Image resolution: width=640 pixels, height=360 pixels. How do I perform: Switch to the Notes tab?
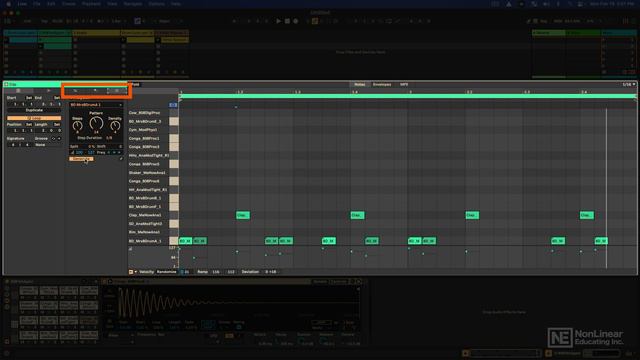360,84
